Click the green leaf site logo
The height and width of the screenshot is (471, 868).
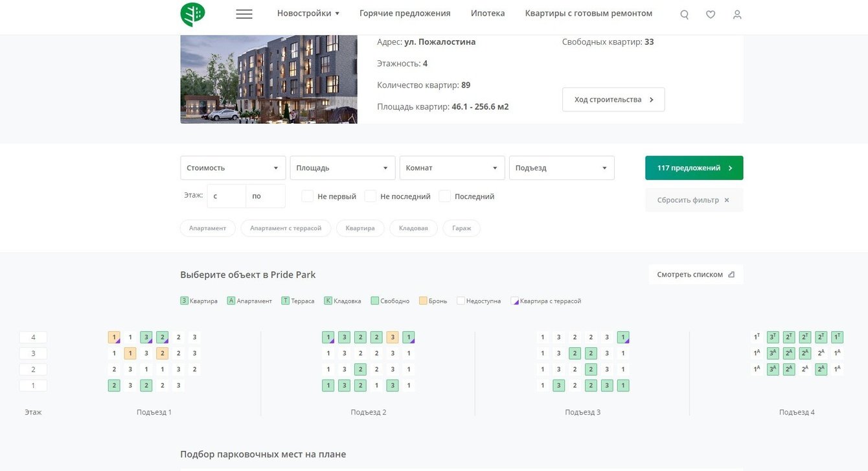(x=192, y=14)
